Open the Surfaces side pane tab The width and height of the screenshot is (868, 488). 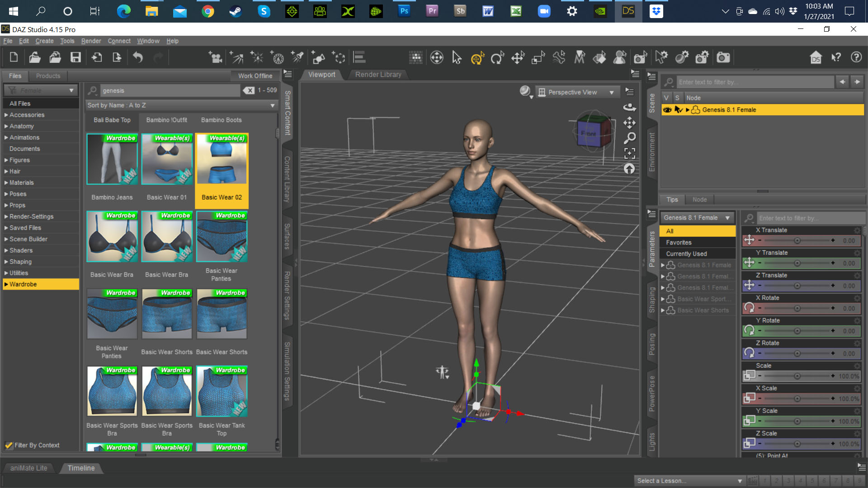click(x=287, y=236)
